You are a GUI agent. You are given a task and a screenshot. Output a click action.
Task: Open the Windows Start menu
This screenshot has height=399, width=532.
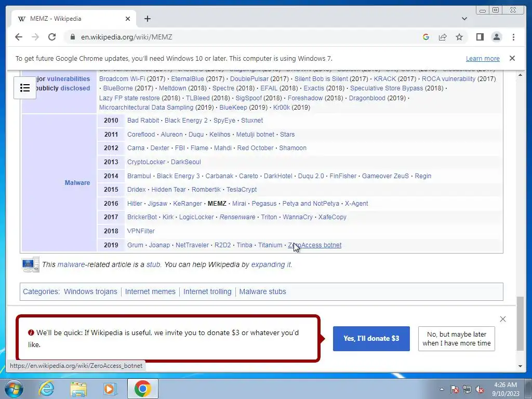click(14, 389)
